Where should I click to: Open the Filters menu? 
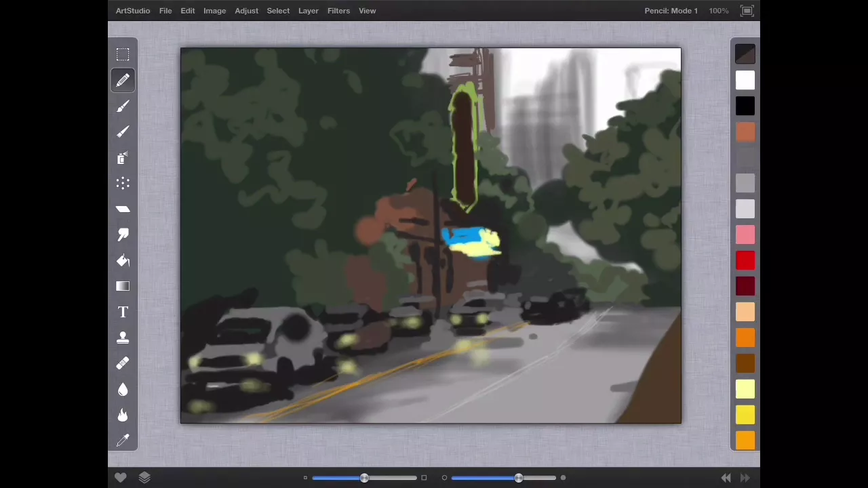tap(338, 11)
